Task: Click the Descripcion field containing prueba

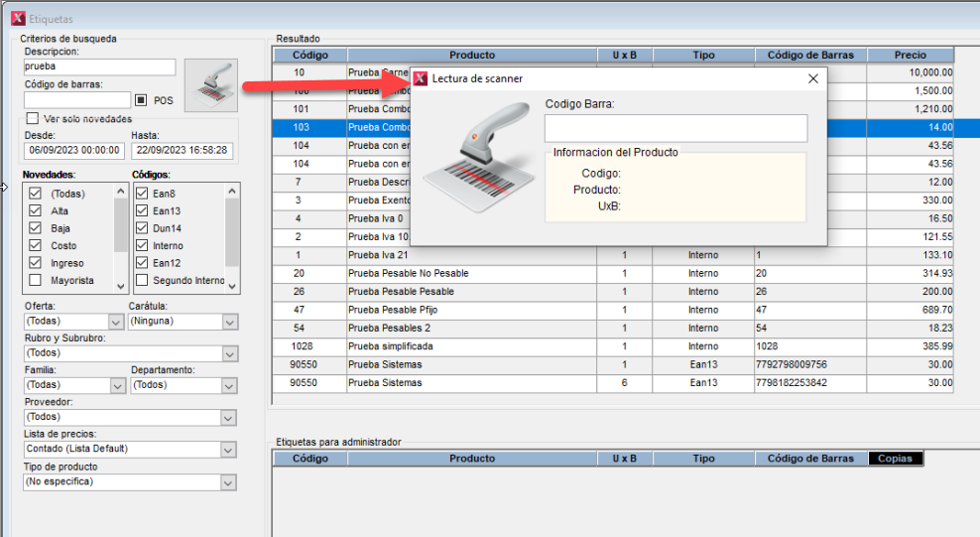Action: [99, 67]
